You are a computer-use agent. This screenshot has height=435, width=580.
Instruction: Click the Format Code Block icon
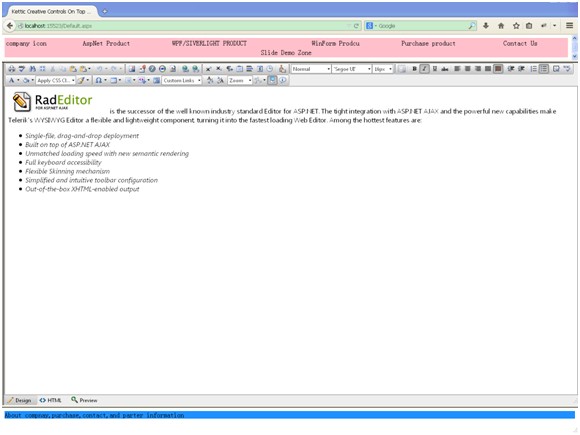pyautogui.click(x=282, y=69)
